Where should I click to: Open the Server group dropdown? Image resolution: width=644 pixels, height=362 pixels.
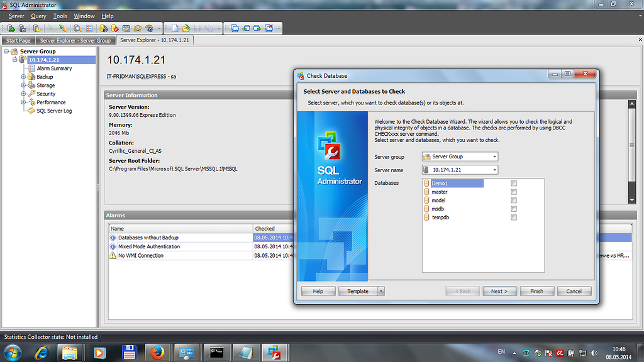[495, 156]
